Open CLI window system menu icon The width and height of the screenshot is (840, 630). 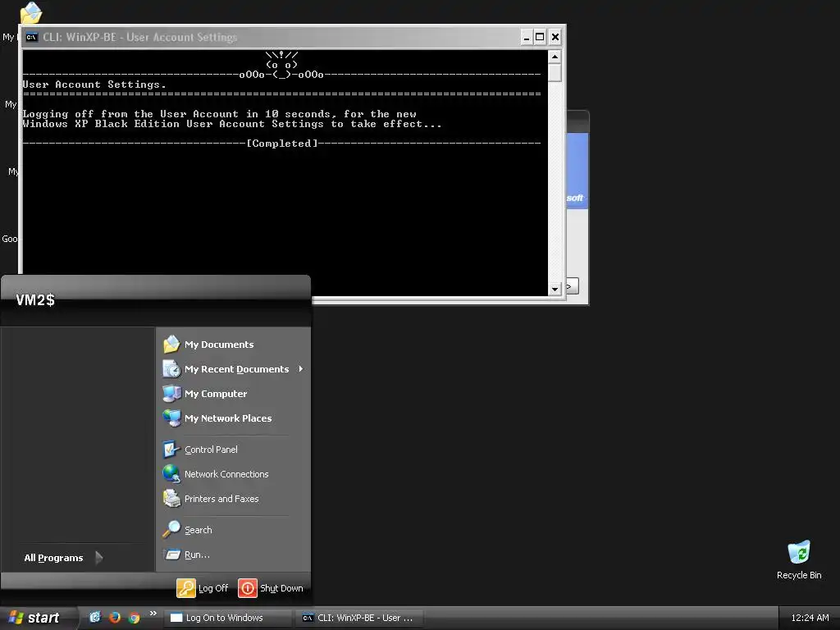[32, 37]
